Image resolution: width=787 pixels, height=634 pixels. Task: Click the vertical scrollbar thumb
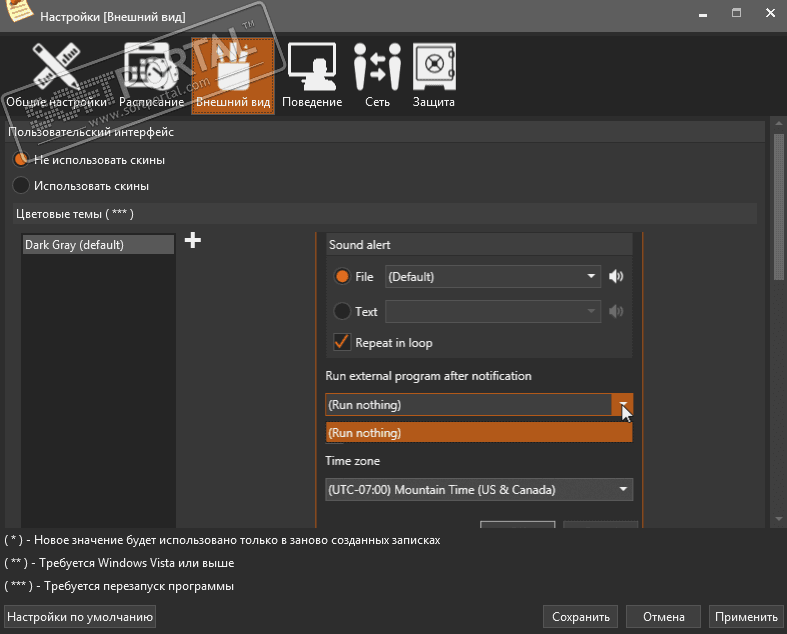click(x=778, y=207)
